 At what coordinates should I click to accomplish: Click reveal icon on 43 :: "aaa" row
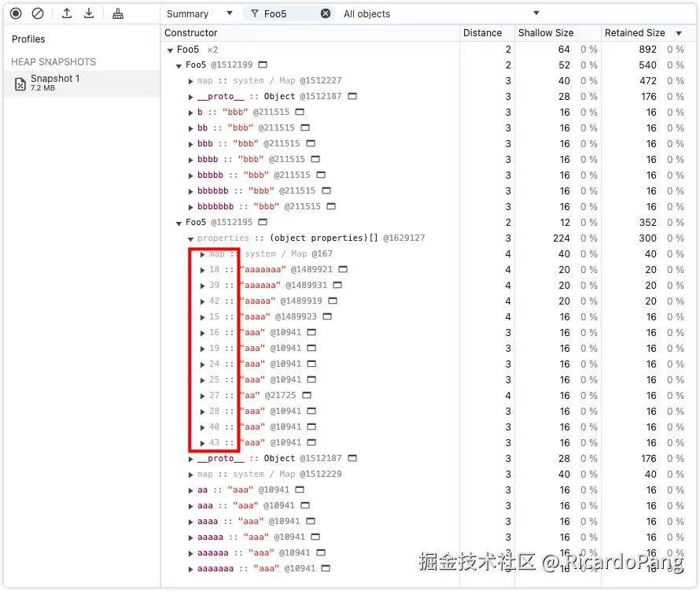(x=311, y=442)
